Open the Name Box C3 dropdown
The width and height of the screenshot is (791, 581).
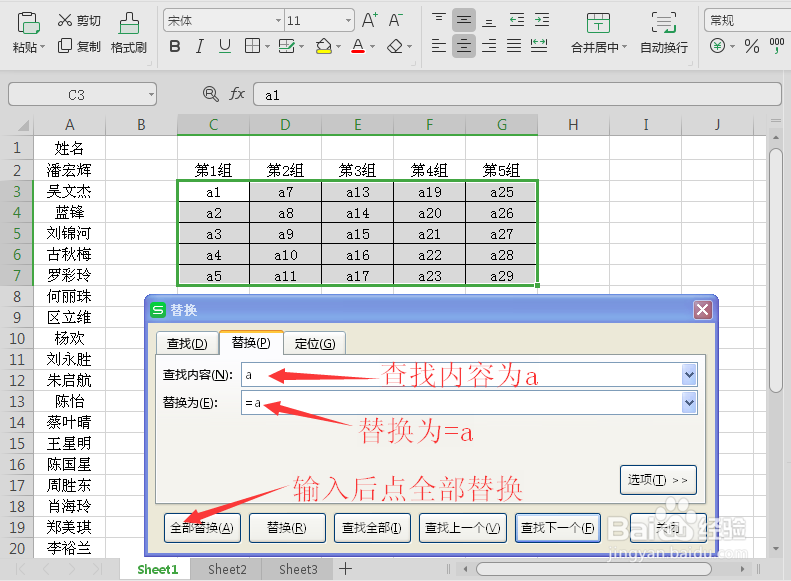(150, 94)
